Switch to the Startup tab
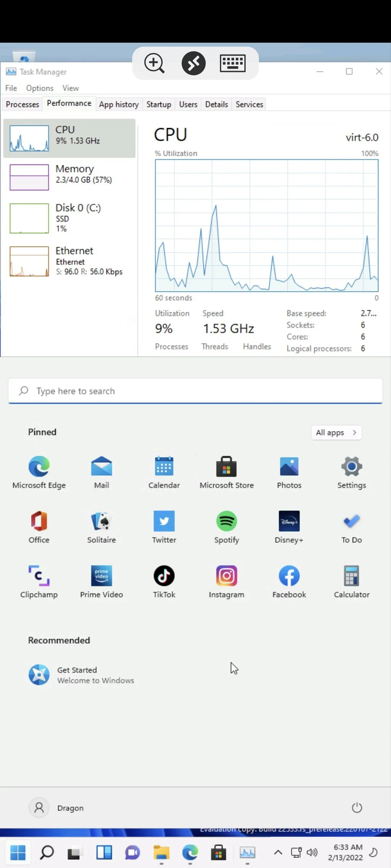 pos(159,105)
